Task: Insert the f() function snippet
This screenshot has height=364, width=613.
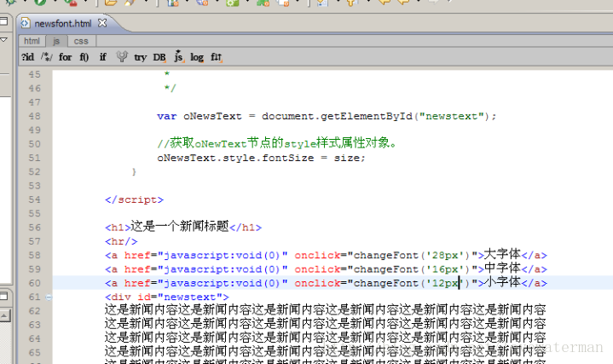Action: [x=84, y=57]
